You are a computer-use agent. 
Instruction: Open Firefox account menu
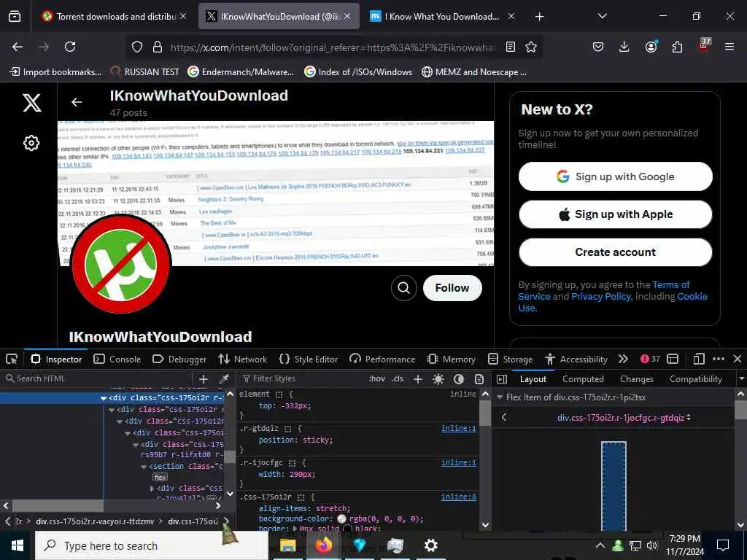coord(651,46)
